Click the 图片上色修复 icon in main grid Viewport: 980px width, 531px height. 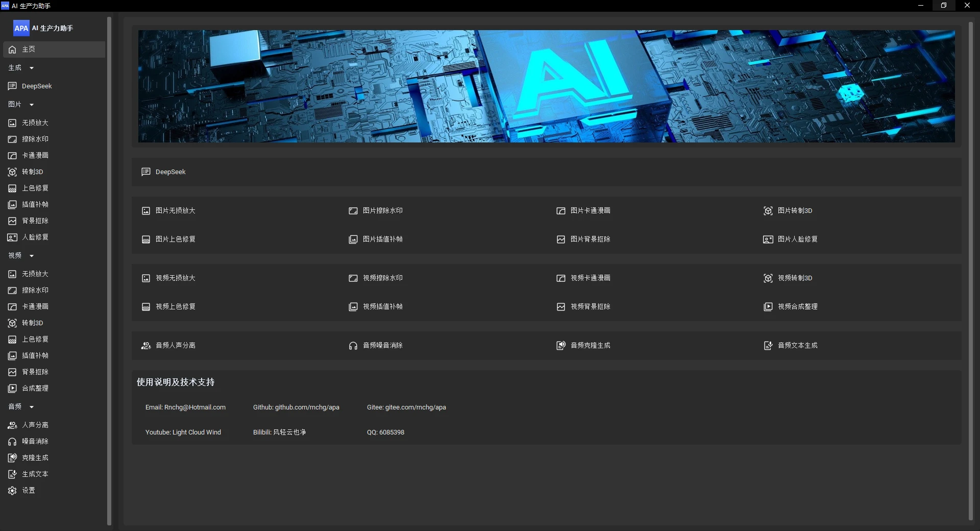[x=146, y=239]
